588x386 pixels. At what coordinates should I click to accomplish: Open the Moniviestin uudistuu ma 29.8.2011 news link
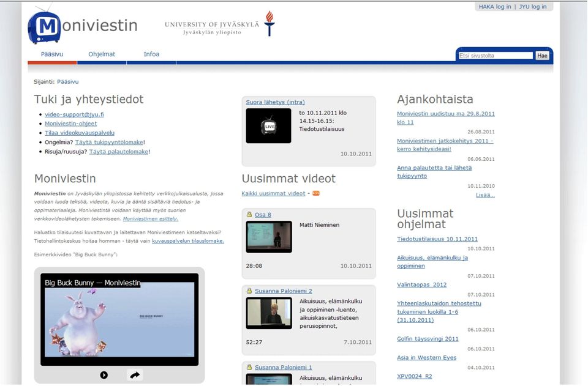click(446, 118)
